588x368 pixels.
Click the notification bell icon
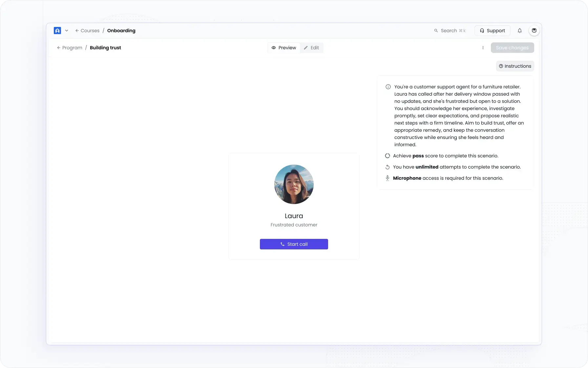(520, 31)
